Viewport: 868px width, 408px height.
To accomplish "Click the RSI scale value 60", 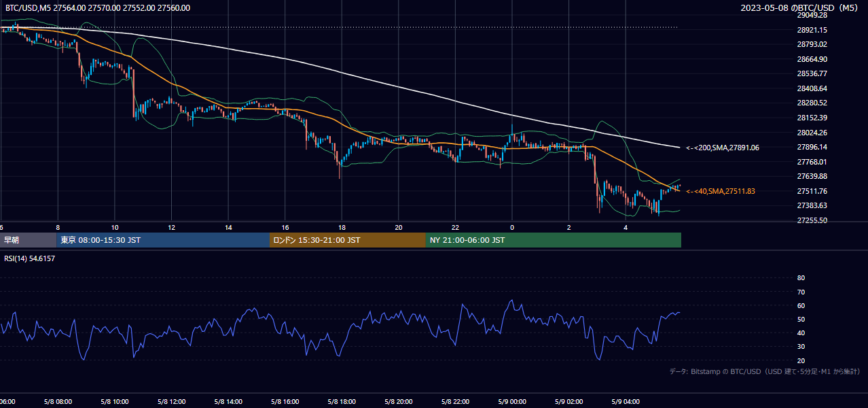I will [x=801, y=305].
